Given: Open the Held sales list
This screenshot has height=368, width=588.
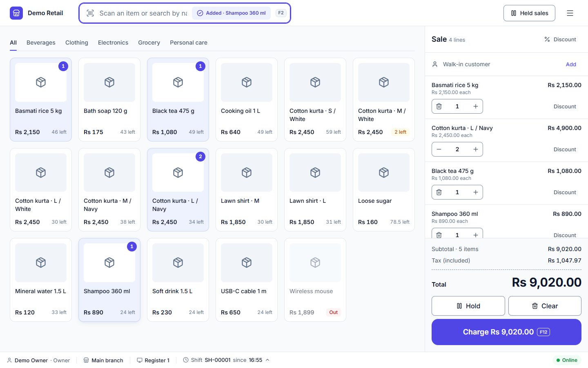Looking at the screenshot, I should click(x=529, y=13).
